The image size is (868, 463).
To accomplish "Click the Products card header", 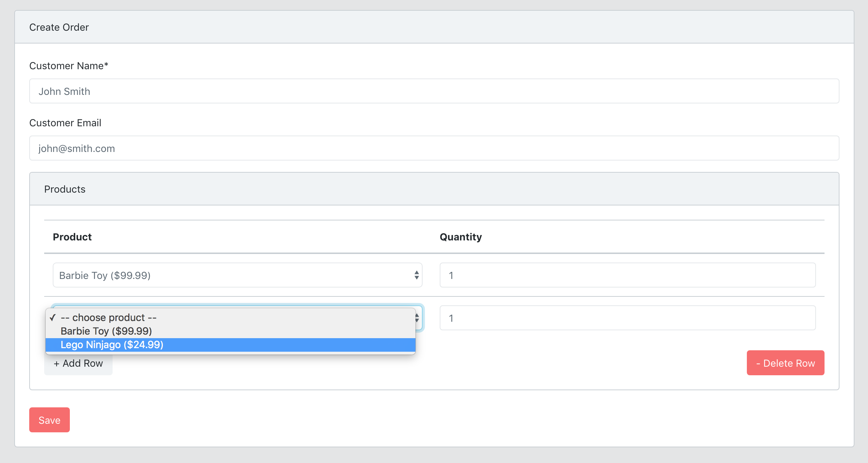I will (434, 189).
